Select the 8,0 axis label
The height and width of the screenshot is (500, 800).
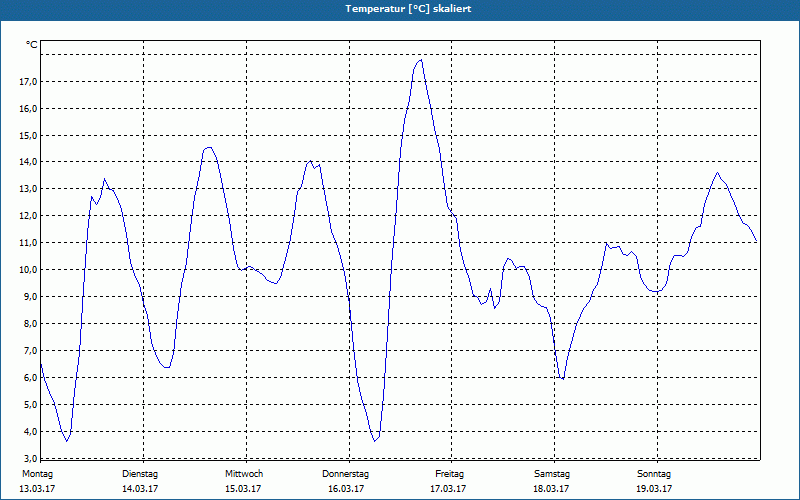pyautogui.click(x=30, y=323)
